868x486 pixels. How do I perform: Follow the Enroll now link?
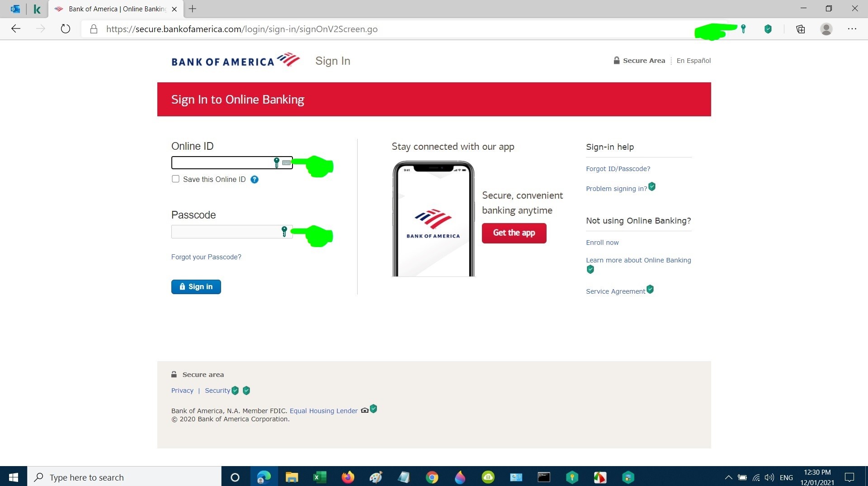(x=602, y=243)
